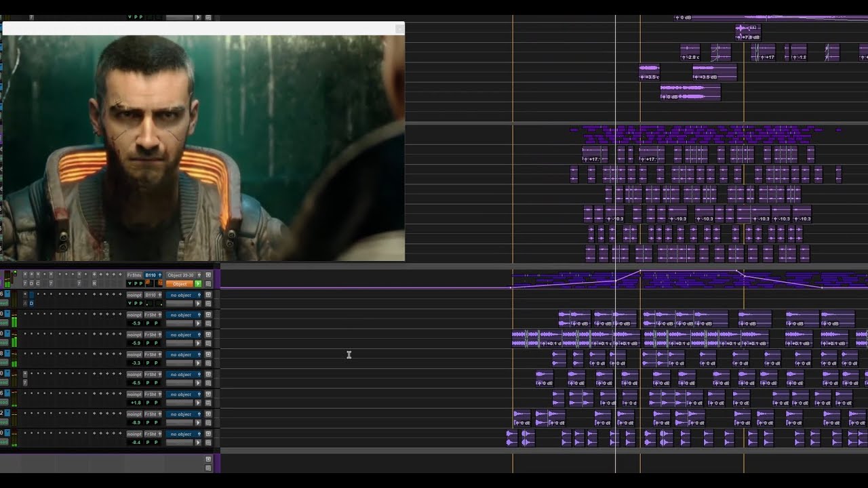Close the video preview window
Screen dimensions: 868x488
click(399, 28)
